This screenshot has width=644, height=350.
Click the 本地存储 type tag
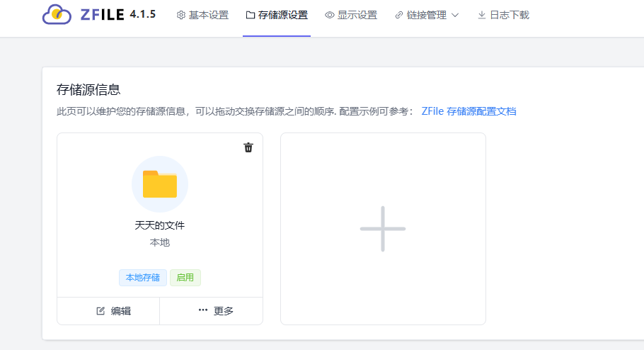click(x=143, y=278)
